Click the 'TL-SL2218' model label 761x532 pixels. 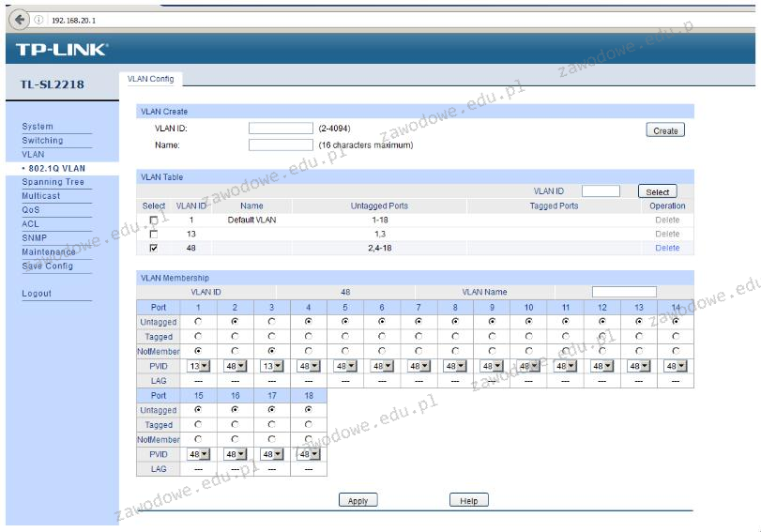53,84
